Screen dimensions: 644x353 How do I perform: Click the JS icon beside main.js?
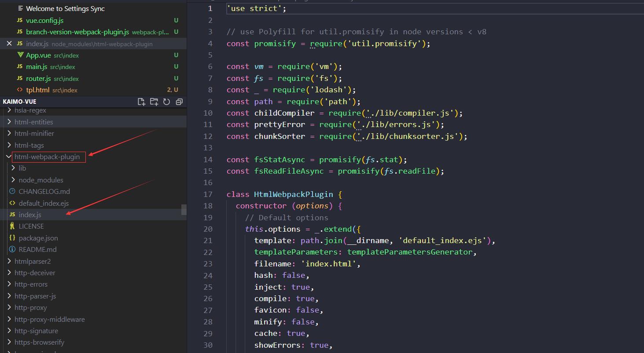pos(20,67)
